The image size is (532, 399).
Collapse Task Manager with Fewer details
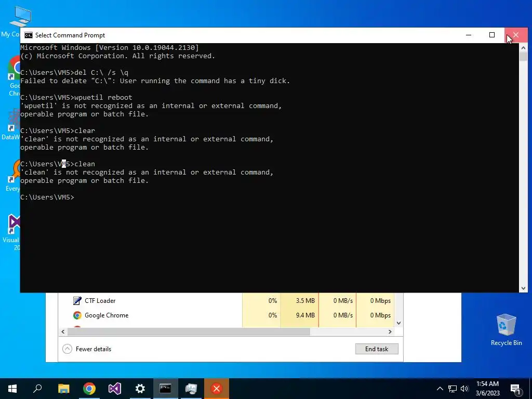[87, 349]
